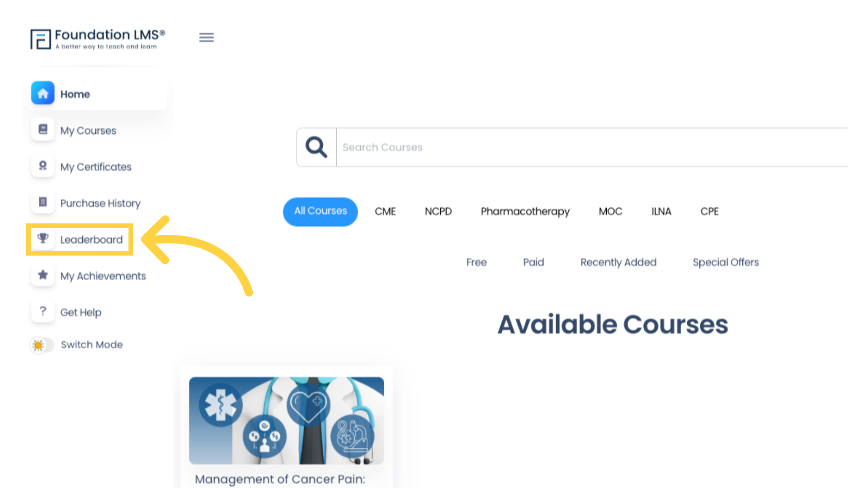Click the Purchase History receipt icon
Image resolution: width=868 pixels, height=488 pixels.
tap(42, 202)
